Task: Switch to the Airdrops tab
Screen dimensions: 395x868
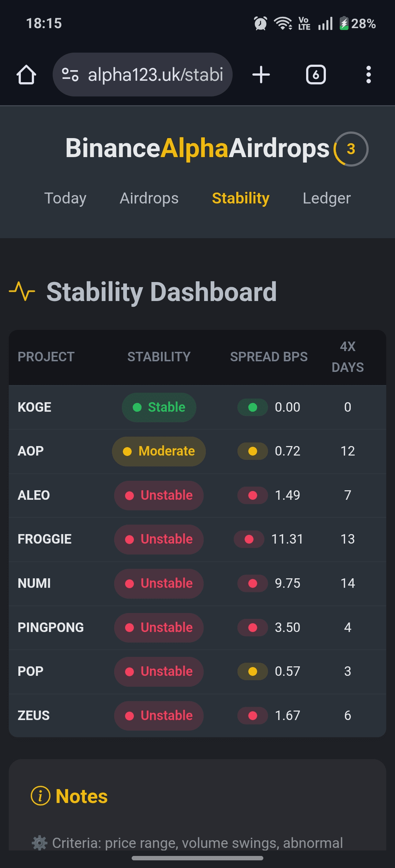Action: pos(149,198)
